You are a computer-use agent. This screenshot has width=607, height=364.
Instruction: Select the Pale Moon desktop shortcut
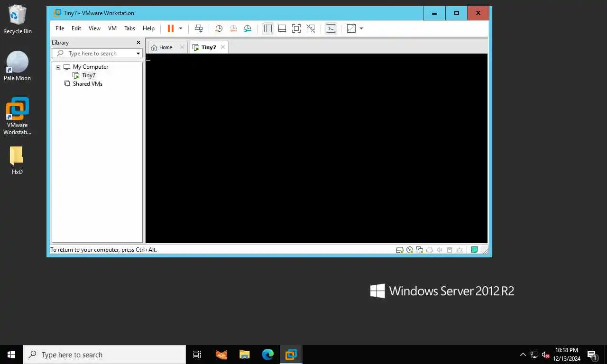tap(17, 66)
